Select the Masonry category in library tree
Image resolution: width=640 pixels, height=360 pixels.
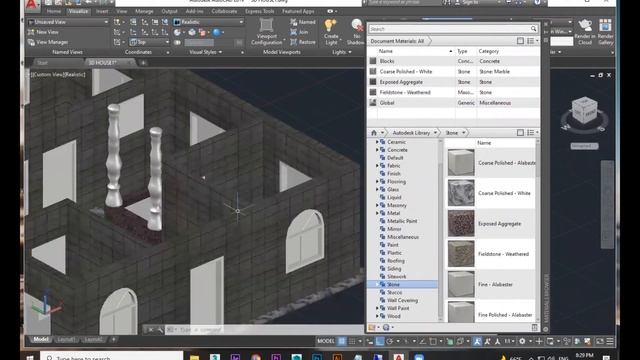(x=396, y=205)
